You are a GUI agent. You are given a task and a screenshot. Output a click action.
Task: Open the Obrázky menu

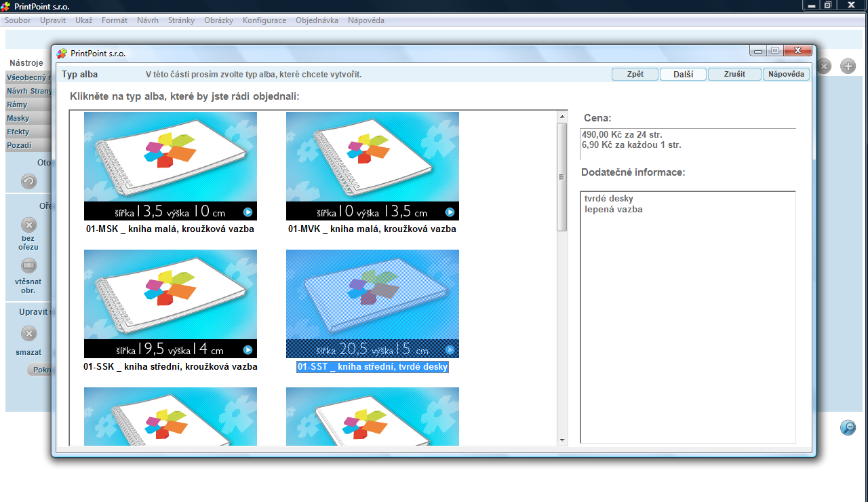218,20
